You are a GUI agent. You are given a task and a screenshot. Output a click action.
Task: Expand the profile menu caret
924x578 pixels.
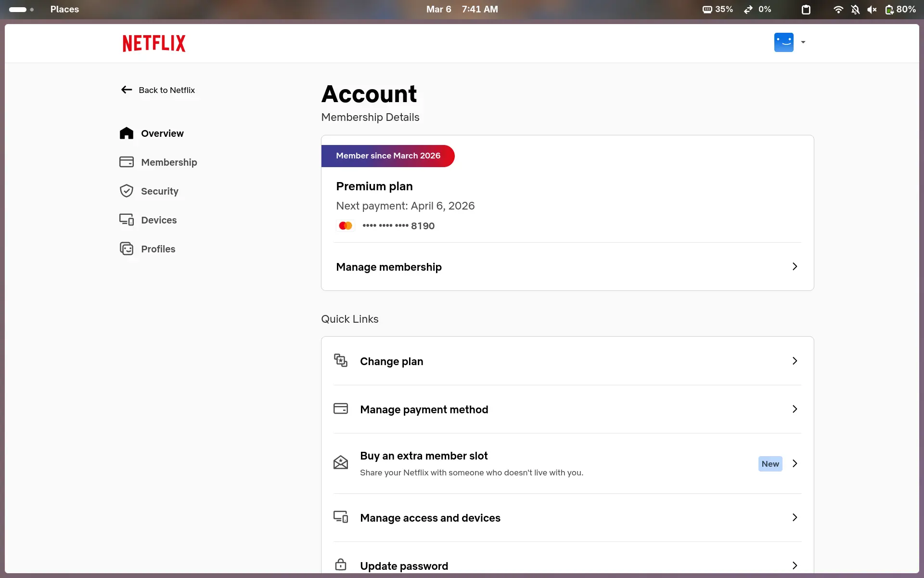point(803,42)
